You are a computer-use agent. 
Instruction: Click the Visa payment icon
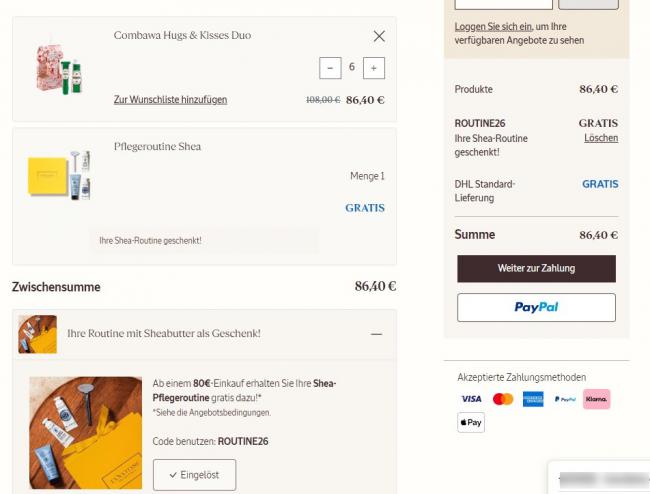pos(471,399)
